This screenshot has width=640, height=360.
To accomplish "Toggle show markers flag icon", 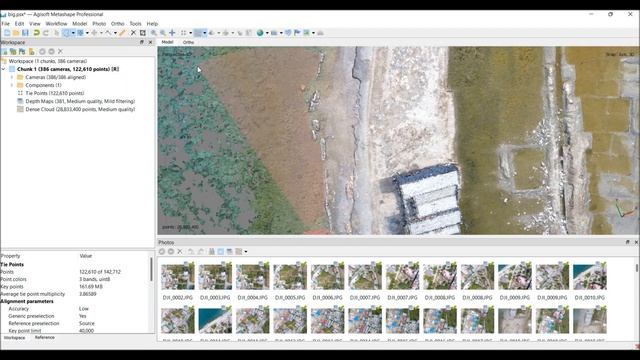I will point(297,33).
